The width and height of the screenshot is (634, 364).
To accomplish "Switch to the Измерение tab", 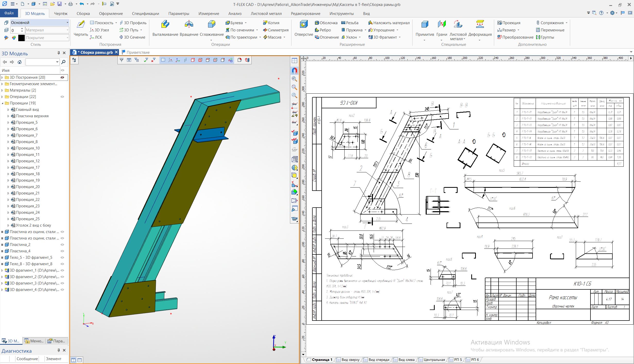I will pos(209,14).
